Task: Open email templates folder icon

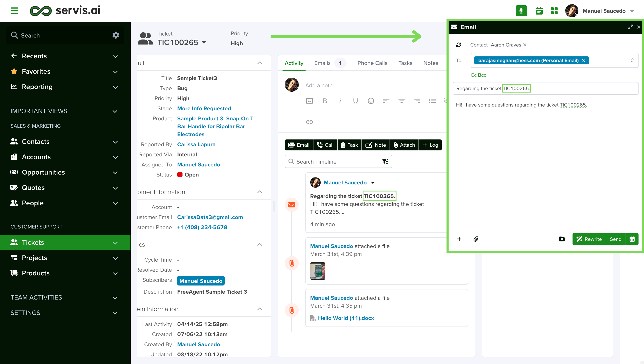Action: (562, 239)
